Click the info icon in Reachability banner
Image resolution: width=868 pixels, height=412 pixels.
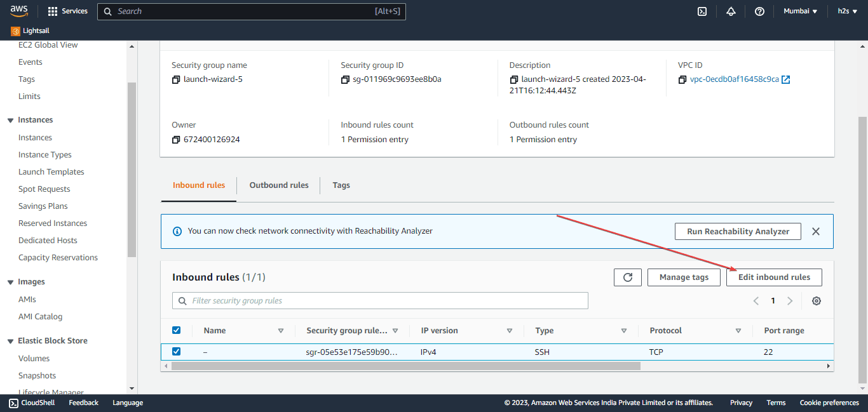click(x=177, y=231)
